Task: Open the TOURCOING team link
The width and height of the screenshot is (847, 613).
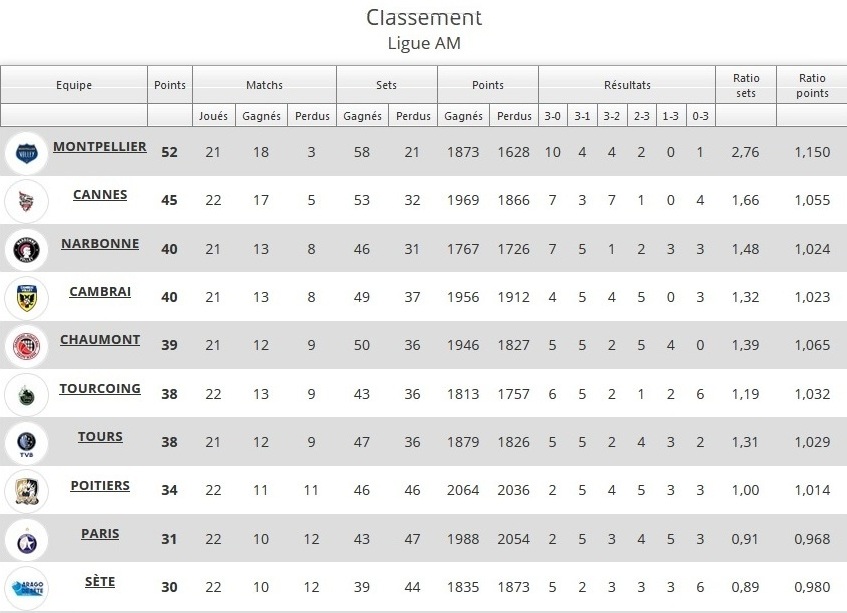Action: [x=100, y=388]
